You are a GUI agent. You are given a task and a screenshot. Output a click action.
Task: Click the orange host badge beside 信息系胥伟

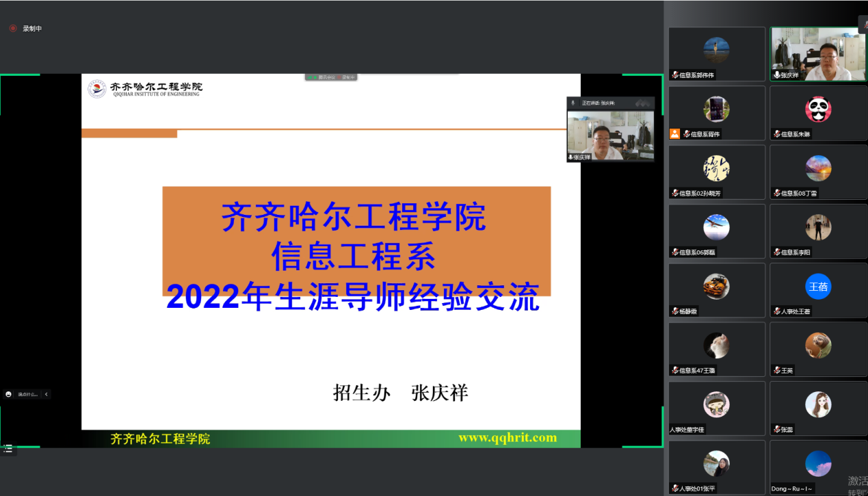coord(674,134)
